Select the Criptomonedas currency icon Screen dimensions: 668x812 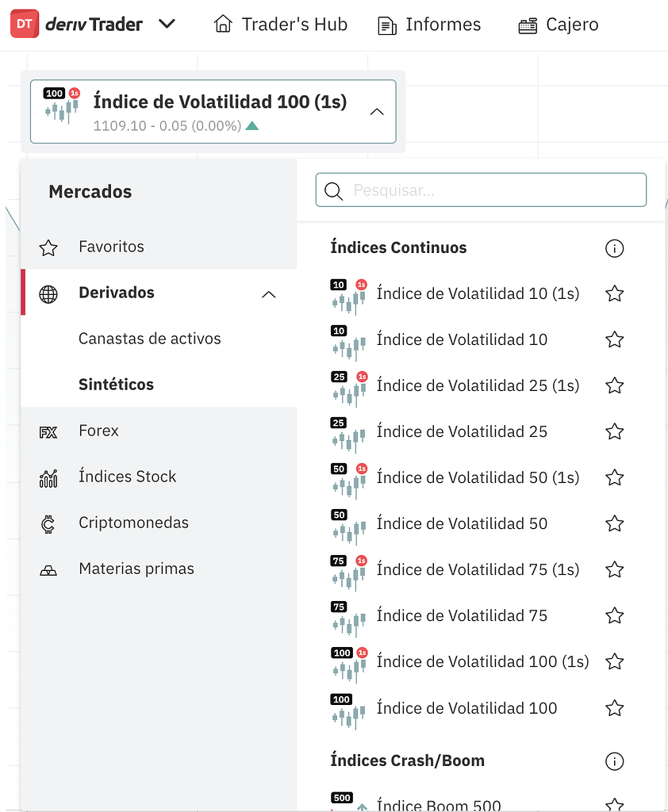point(48,523)
